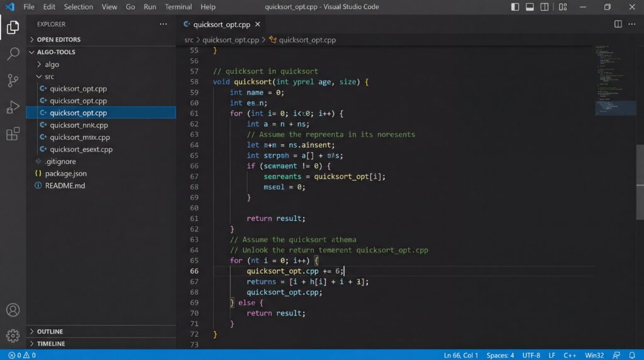Viewport: 644px width, 360px height.
Task: Select the highlighted quicksort_opt.cpp file
Action: click(101, 113)
